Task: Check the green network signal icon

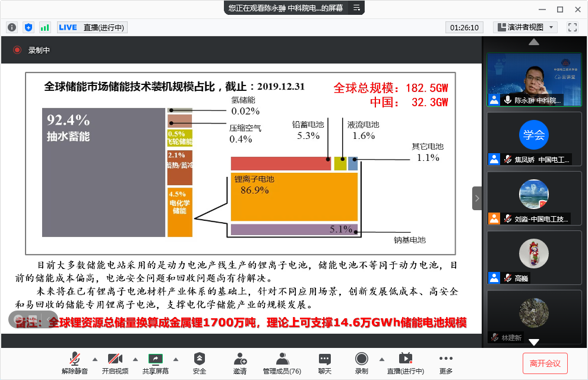Action: (x=45, y=27)
